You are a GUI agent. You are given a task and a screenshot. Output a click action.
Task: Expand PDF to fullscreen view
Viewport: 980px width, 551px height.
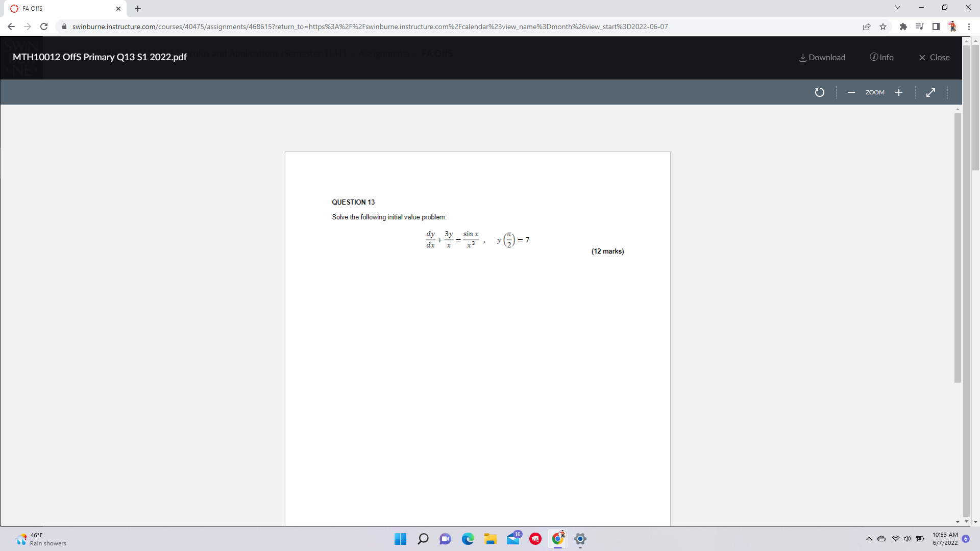click(x=930, y=92)
